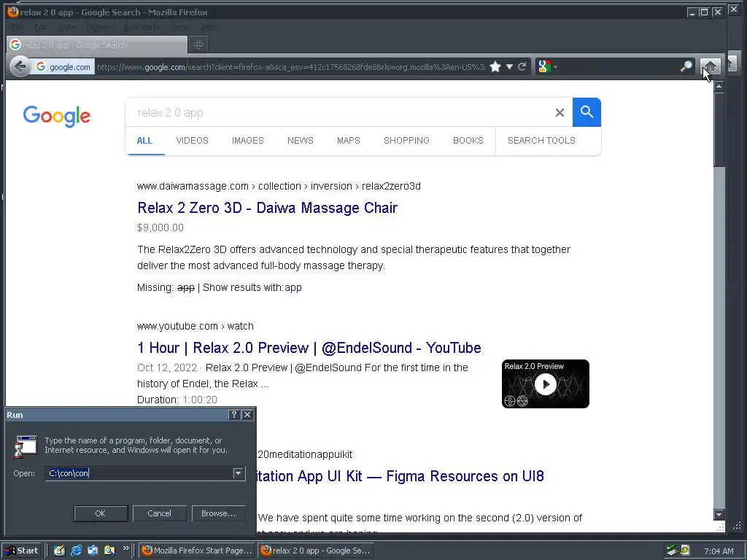Switch to IMAGES search results

coord(248,141)
